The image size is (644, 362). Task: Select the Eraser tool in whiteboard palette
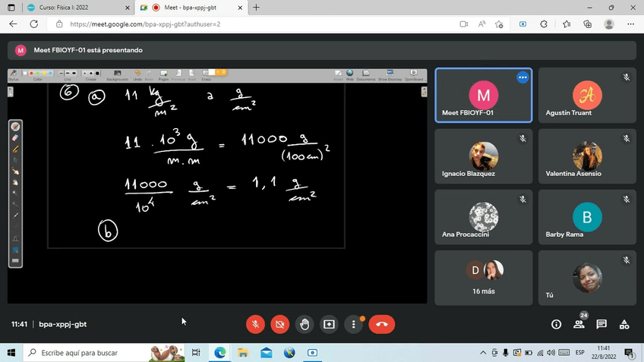pos(15,138)
